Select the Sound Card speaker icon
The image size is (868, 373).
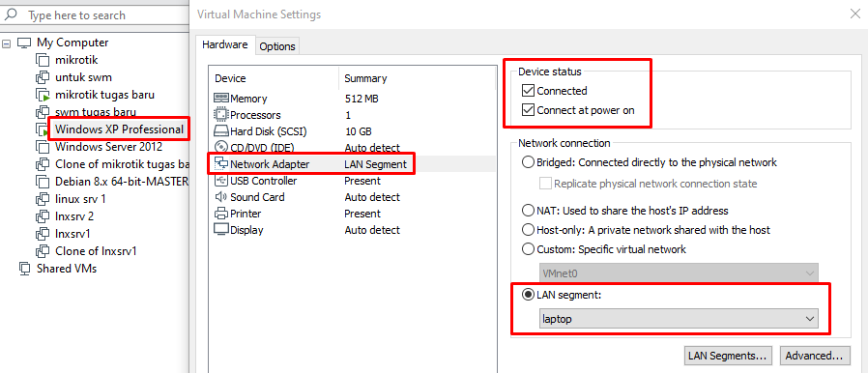pos(221,197)
